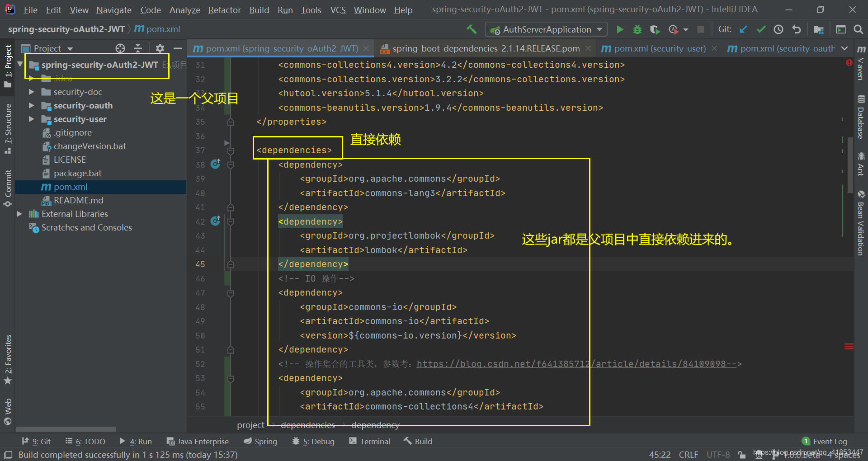Open the Navigate menu
Screen dimensions: 868x461
(114, 10)
